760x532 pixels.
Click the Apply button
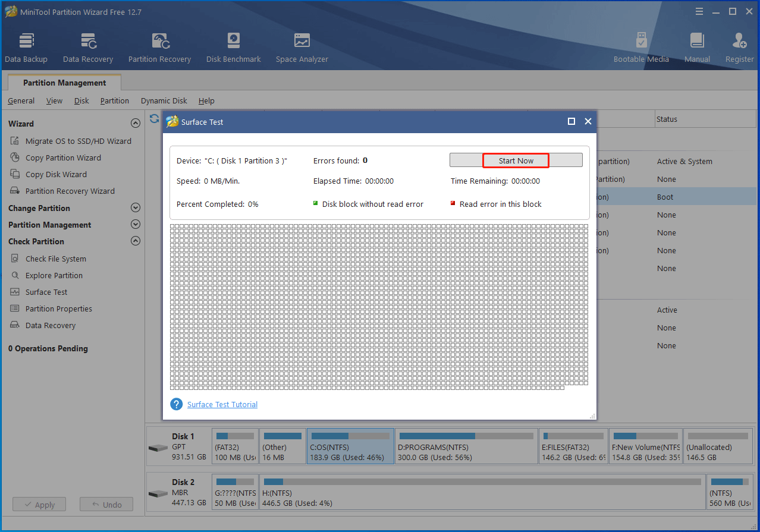[x=39, y=505]
